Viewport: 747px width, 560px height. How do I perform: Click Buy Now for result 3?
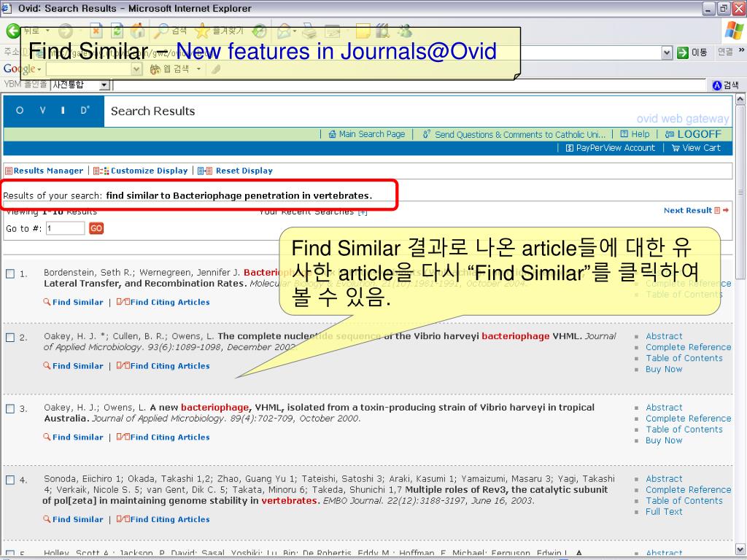(x=664, y=440)
